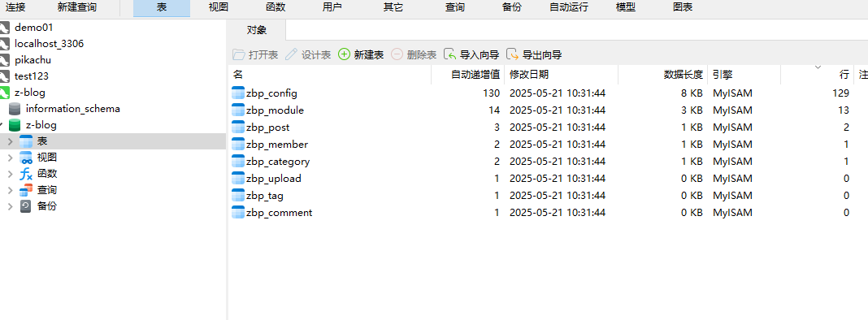This screenshot has width=868, height=320.
Task: Open 备份 in the top toolbar
Action: pos(511,8)
